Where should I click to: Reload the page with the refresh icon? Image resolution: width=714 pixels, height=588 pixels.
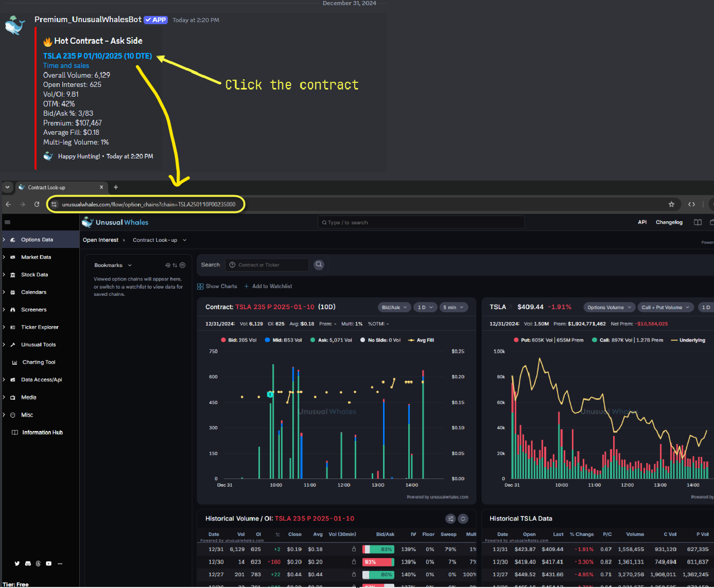click(37, 204)
